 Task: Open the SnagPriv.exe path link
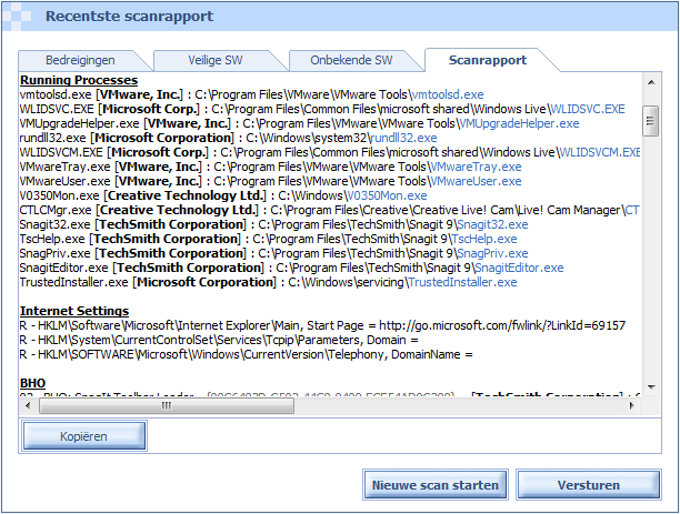pyautogui.click(x=493, y=253)
